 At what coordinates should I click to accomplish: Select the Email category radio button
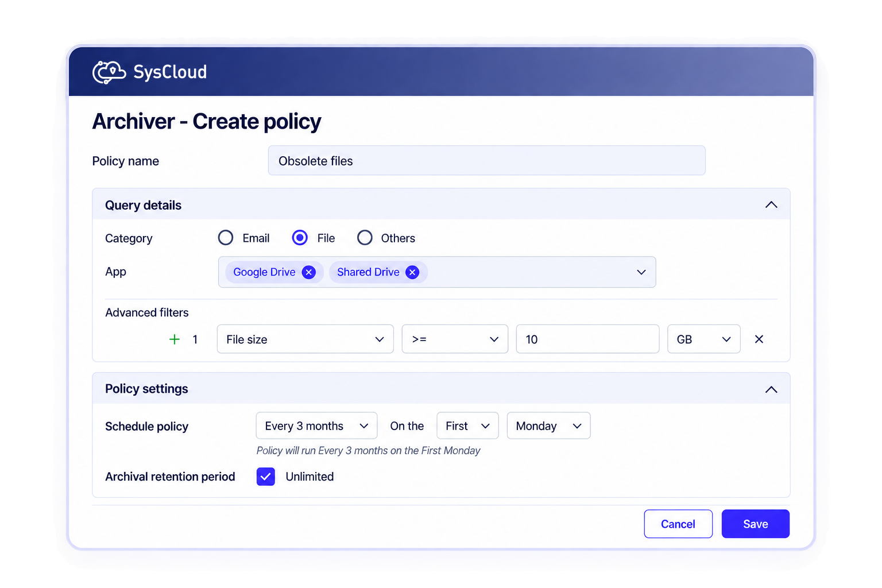(226, 238)
